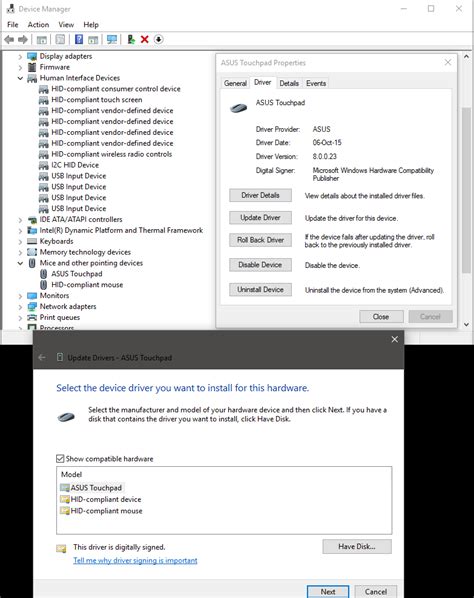The image size is (474, 598).
Task: Close the Update Drivers wizard window
Action: pyautogui.click(x=395, y=339)
